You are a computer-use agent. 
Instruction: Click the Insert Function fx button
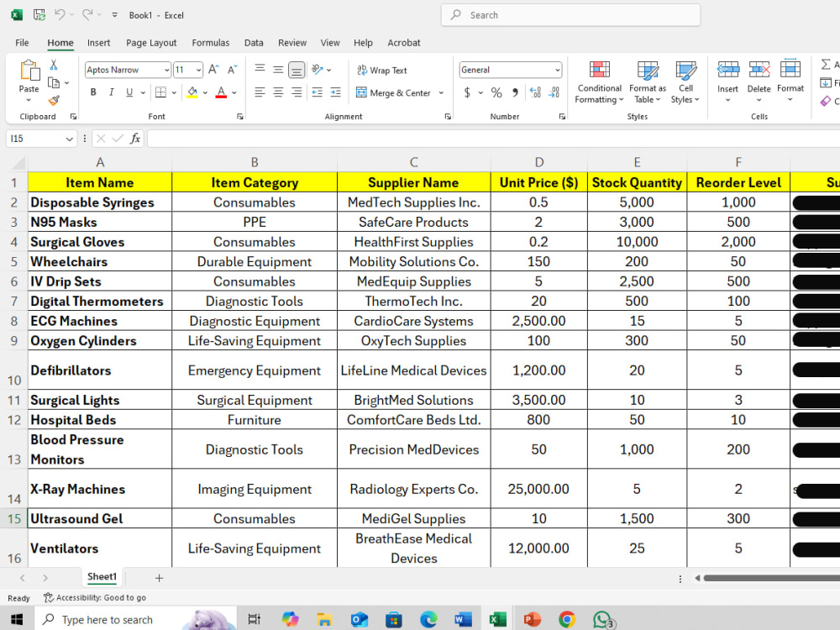tap(135, 139)
